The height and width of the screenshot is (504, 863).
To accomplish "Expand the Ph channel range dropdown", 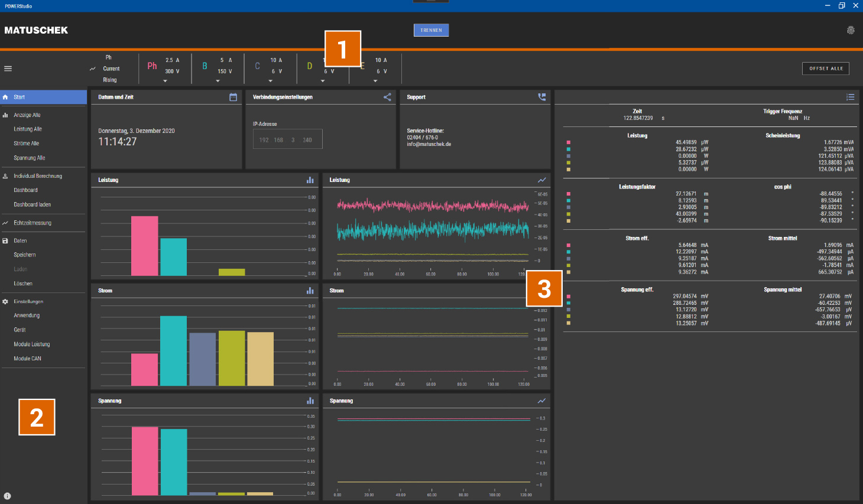I will pyautogui.click(x=165, y=81).
